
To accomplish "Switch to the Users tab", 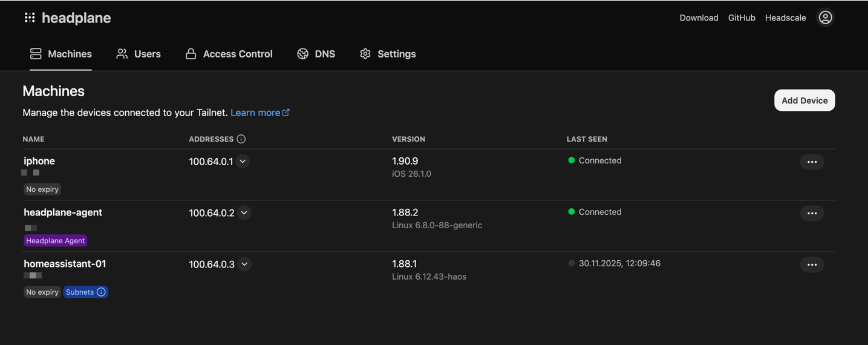I will 139,54.
